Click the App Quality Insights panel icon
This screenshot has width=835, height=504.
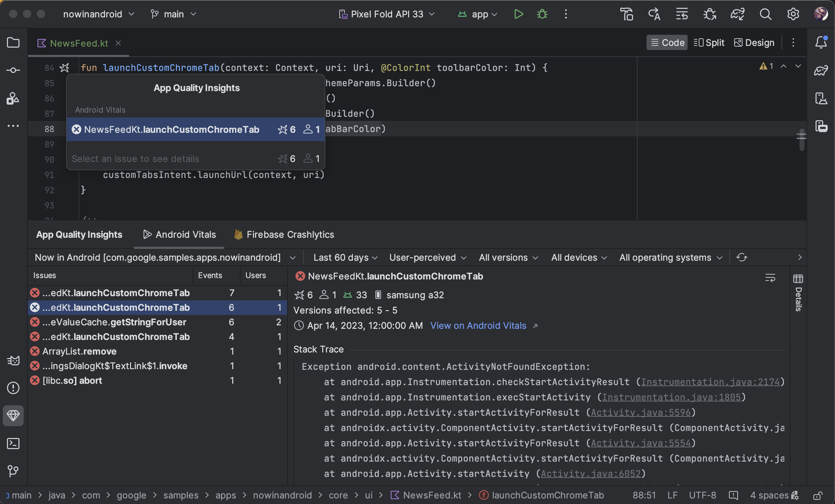(13, 416)
